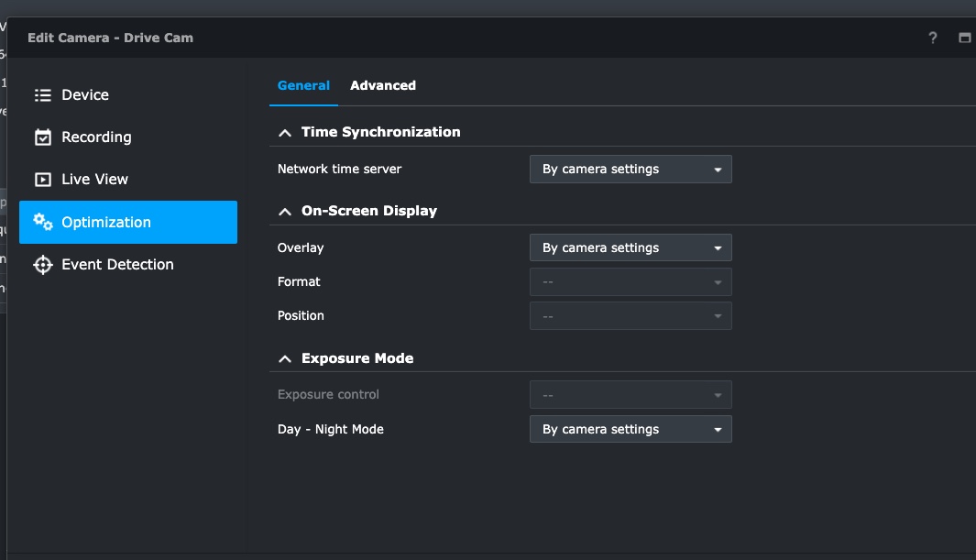Collapse the On-Screen Display section
This screenshot has width=976, height=560.
pos(284,211)
